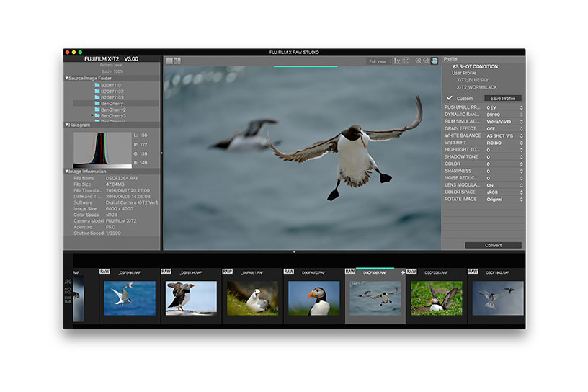Collapse the Source Image Folder section
The height and width of the screenshot is (392, 588).
pyautogui.click(x=67, y=78)
